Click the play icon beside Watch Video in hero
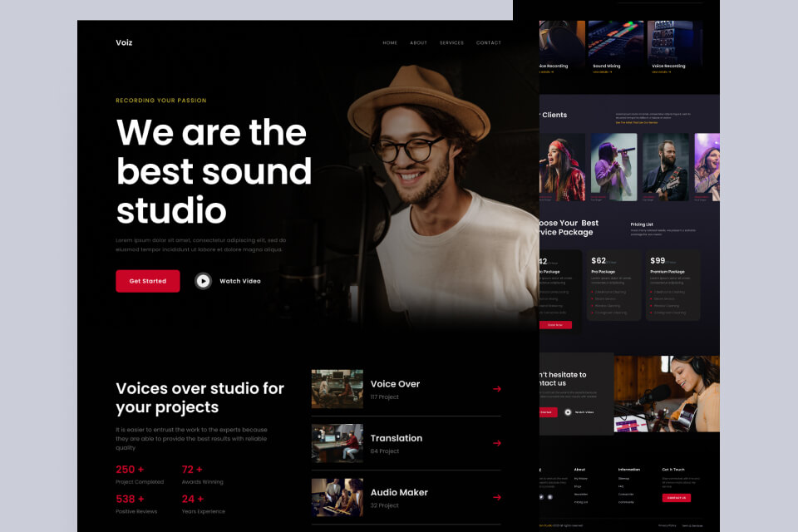This screenshot has height=532, width=798. [204, 281]
